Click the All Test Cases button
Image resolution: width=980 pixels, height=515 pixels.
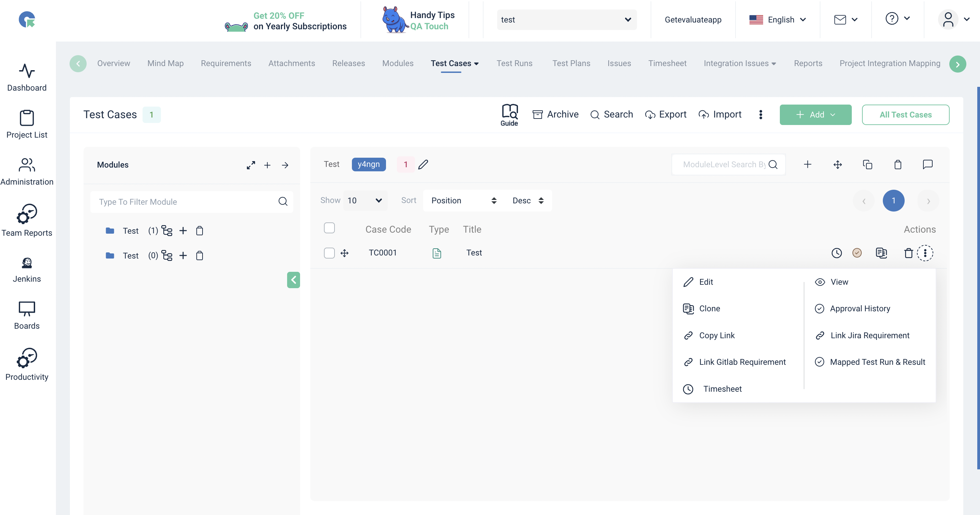pyautogui.click(x=905, y=115)
